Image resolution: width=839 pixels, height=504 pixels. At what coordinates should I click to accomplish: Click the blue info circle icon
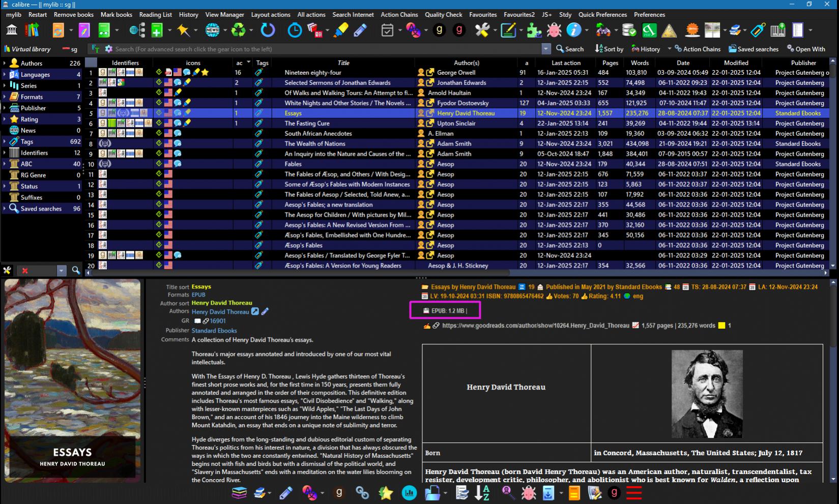(x=573, y=31)
